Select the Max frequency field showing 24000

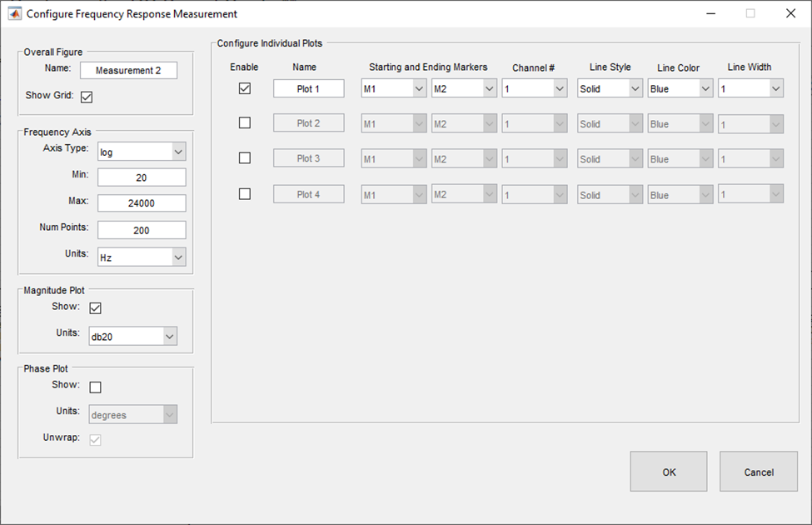click(x=142, y=202)
